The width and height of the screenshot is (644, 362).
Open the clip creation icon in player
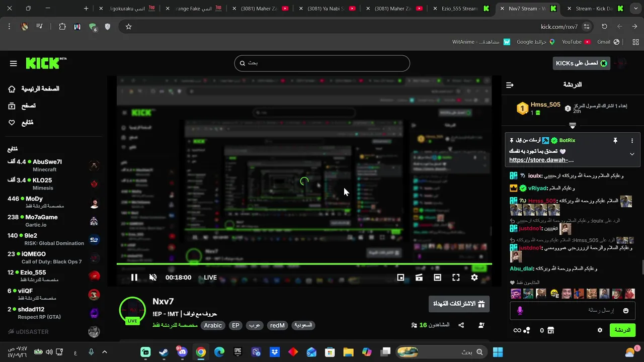419,278
